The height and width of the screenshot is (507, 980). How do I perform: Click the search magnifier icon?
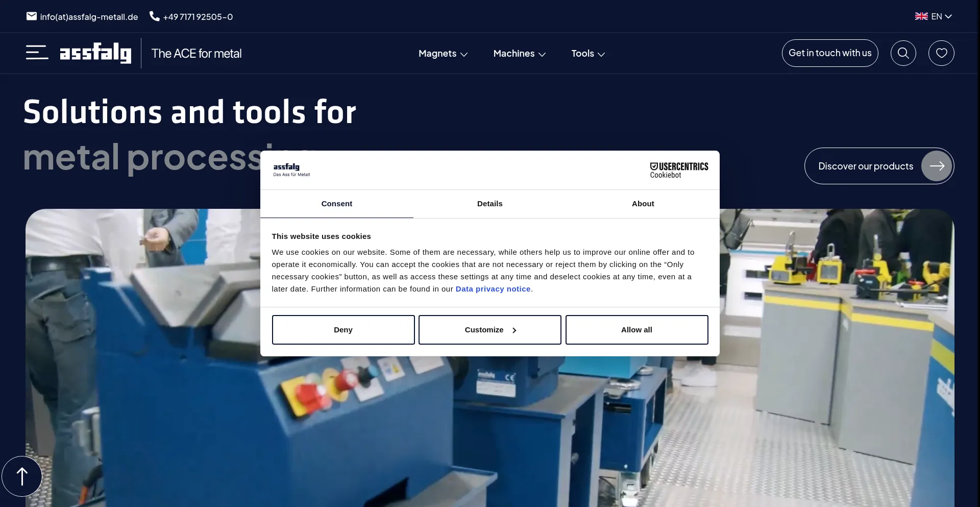click(903, 53)
